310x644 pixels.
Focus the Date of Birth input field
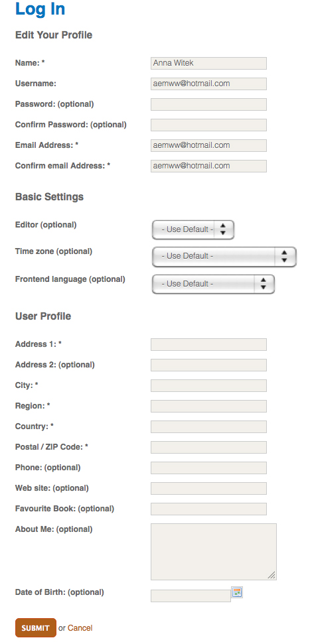191,596
